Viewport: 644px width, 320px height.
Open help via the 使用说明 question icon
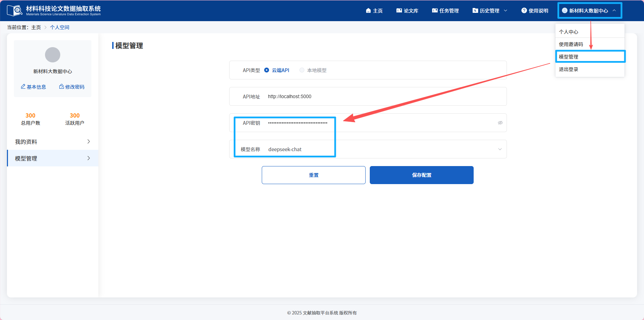point(524,10)
